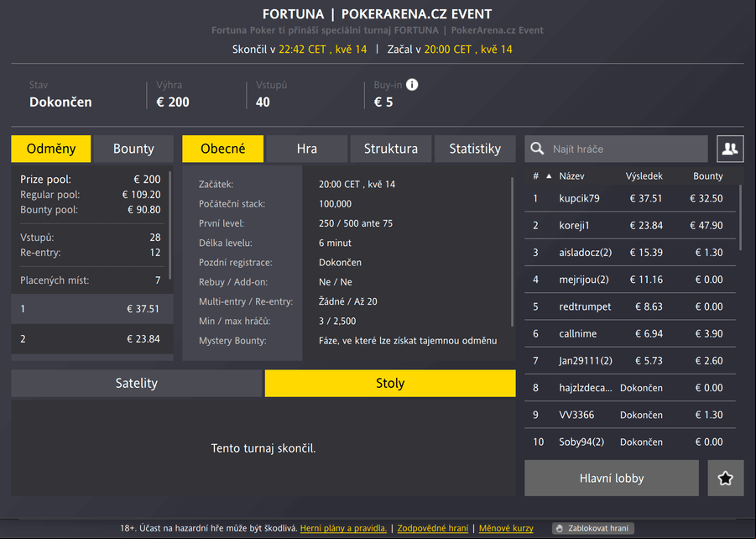
Task: Open the Statistiky tab
Action: (x=475, y=149)
